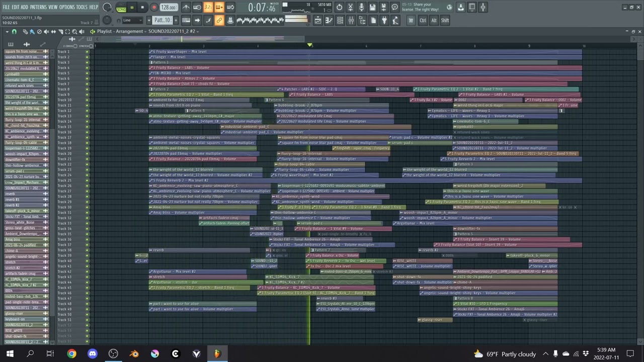Click the one-click audio recording microphone

point(361,7)
